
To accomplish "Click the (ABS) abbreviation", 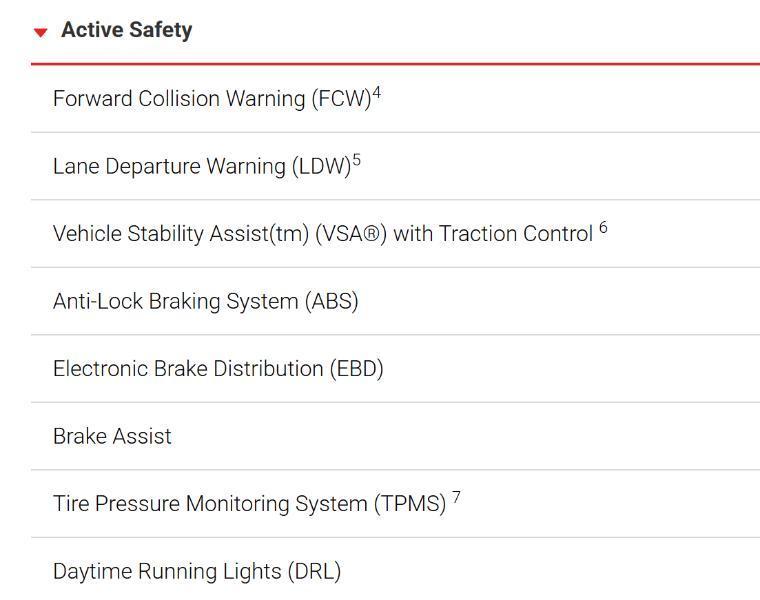I will 331,302.
